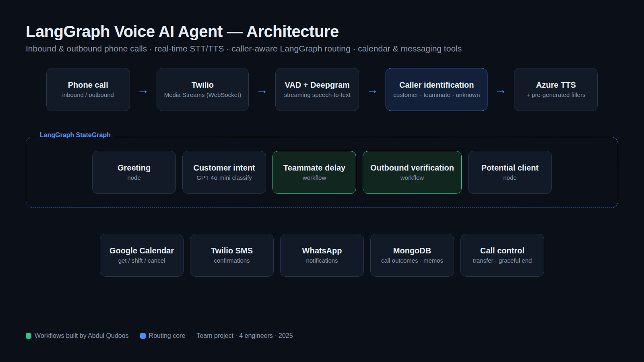
Task: Open the WhatsApp notifications card
Action: point(322,255)
